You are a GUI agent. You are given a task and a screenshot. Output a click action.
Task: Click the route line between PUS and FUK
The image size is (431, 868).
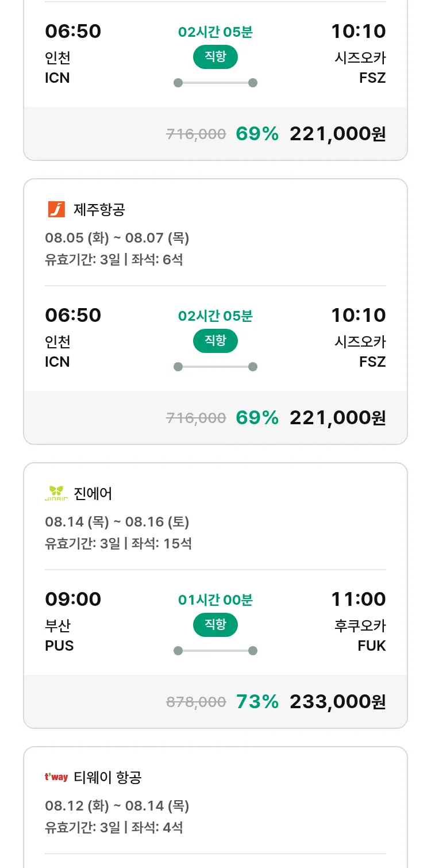[215, 651]
